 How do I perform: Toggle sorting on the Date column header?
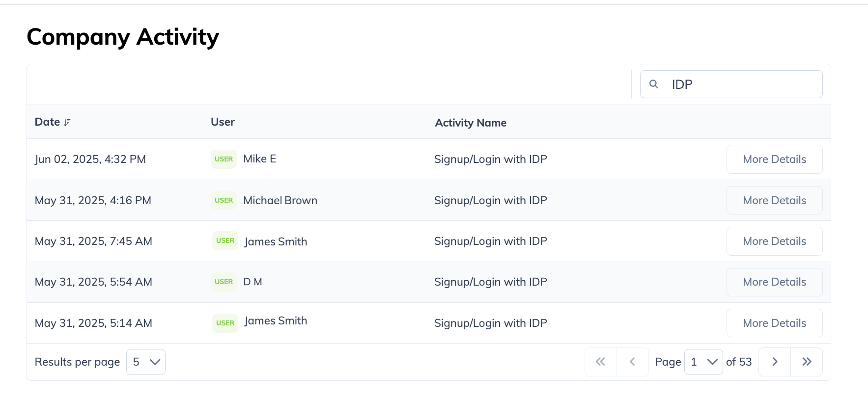47,122
